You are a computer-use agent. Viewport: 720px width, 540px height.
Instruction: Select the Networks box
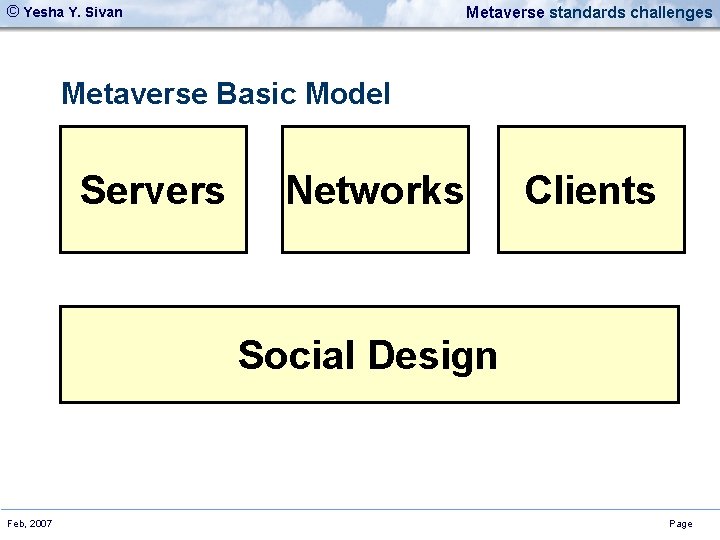[375, 189]
